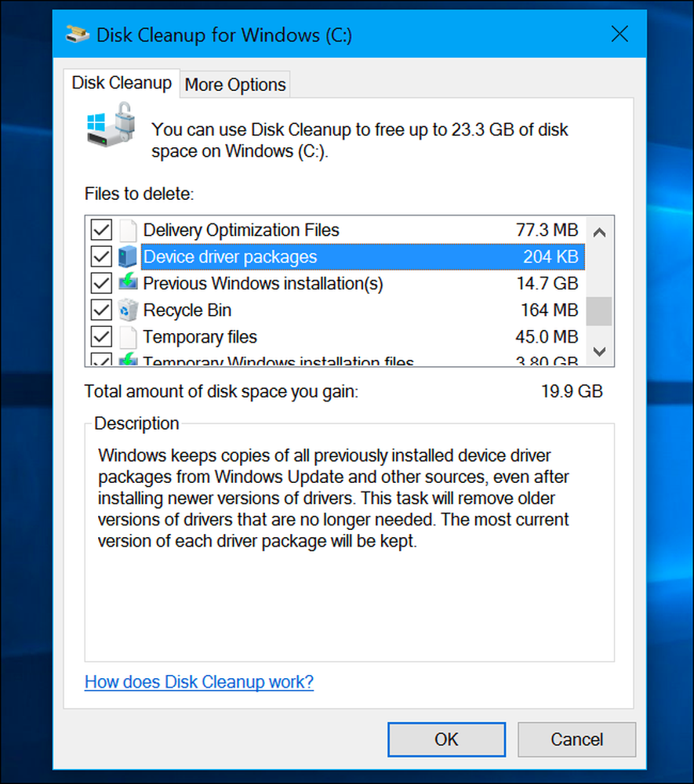Click the file list scroll up arrow
Screen dimensions: 694x784
pos(599,233)
